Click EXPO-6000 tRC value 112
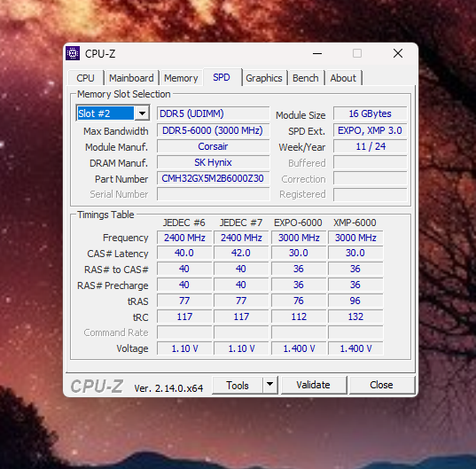The height and width of the screenshot is (469, 476). [x=299, y=317]
